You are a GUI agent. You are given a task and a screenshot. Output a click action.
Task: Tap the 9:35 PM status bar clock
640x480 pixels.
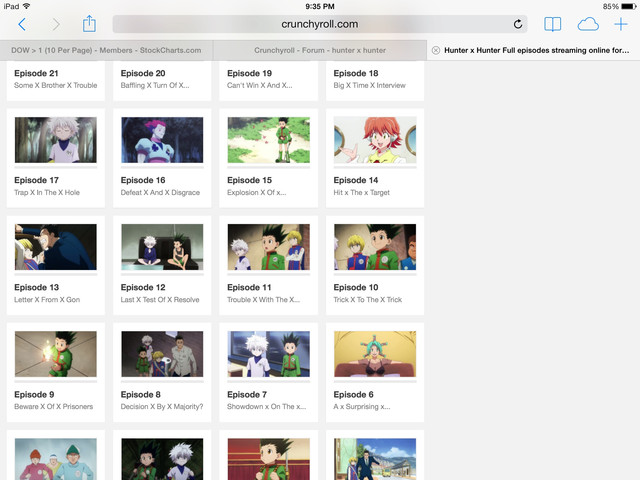(x=320, y=7)
